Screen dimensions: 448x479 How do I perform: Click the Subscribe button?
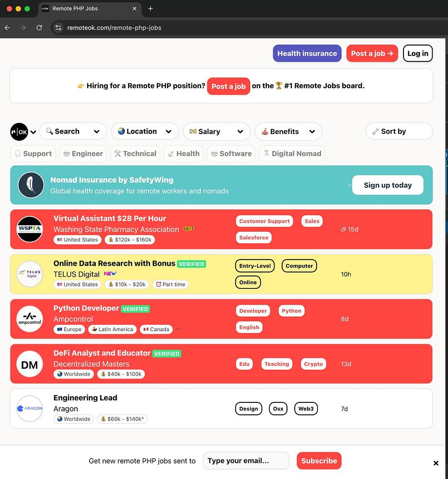tap(319, 461)
